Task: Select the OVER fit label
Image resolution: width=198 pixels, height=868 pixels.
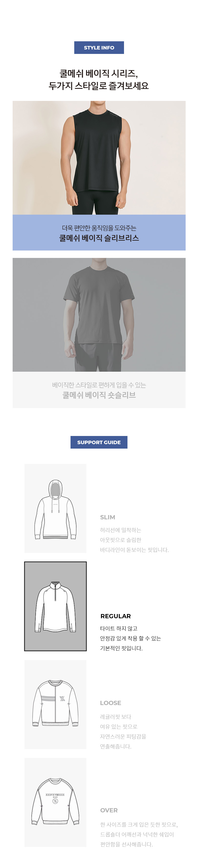Action: point(109,810)
